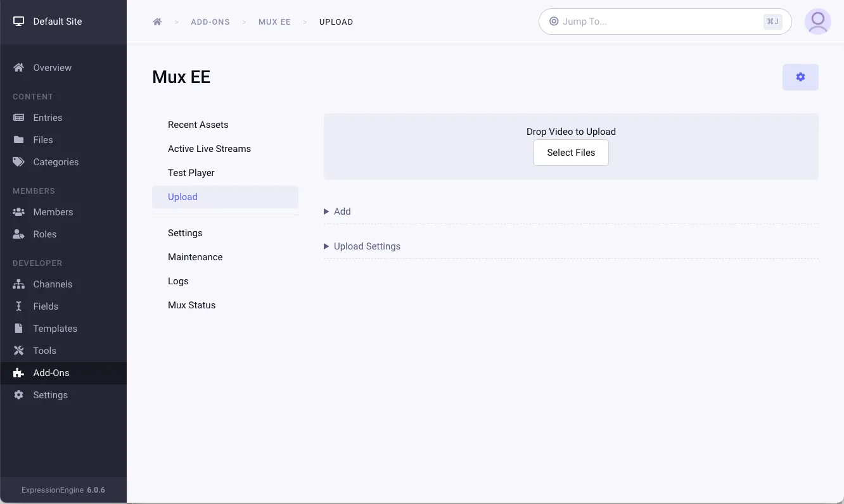Click the sidebar Settings cog icon

19,395
